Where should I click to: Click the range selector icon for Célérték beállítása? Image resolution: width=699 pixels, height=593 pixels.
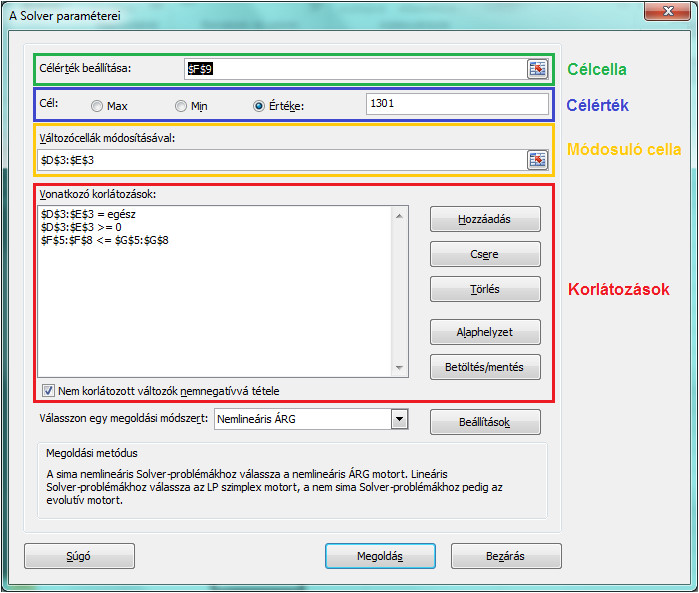coord(538,69)
